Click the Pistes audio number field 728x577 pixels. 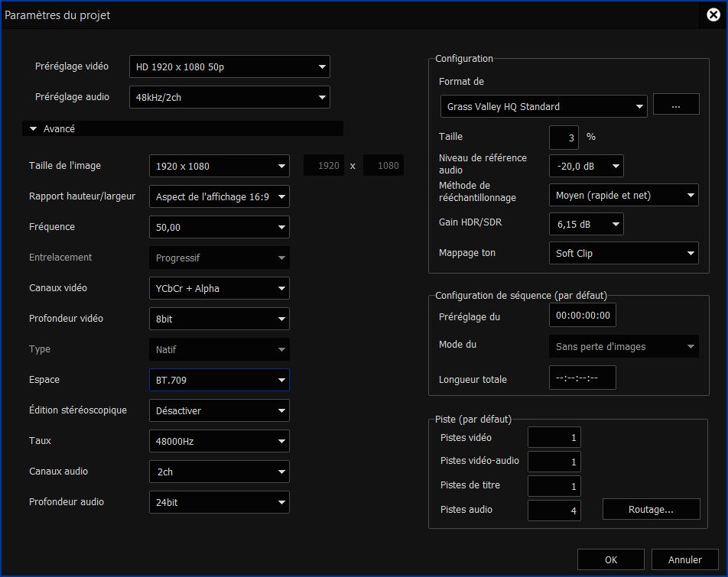(x=554, y=509)
